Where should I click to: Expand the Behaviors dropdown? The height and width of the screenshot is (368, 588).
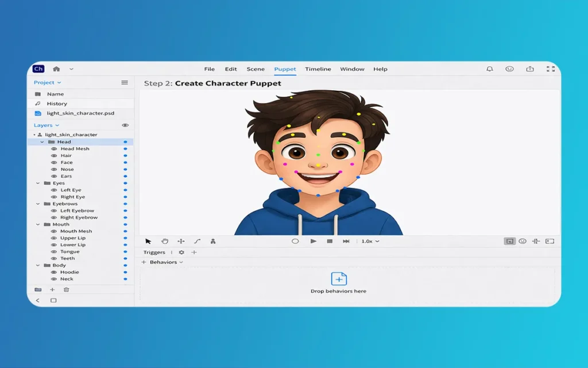point(166,262)
